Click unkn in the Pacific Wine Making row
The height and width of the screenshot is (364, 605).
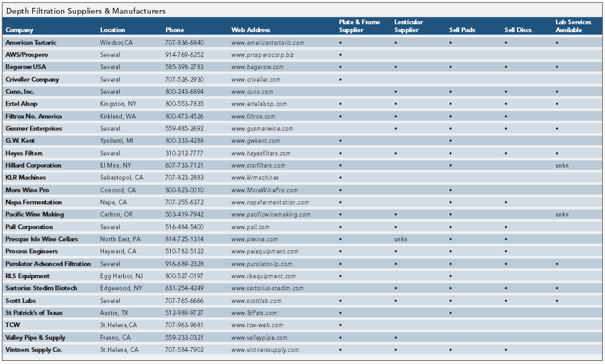(x=562, y=215)
